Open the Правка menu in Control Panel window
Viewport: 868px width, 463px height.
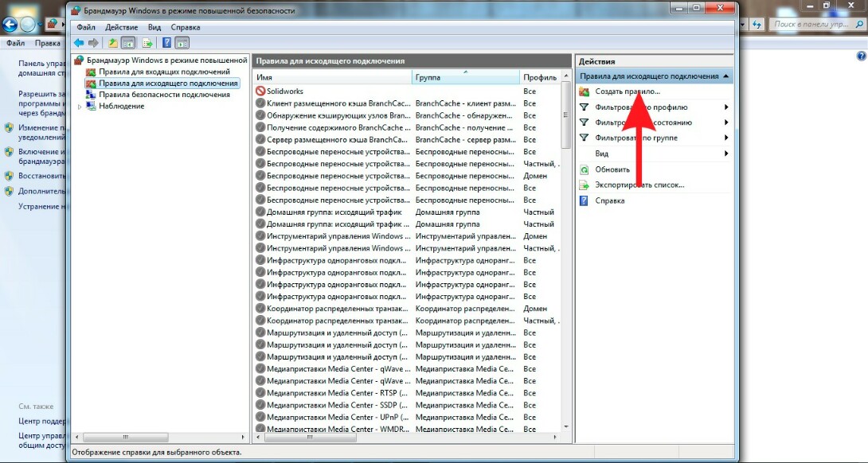click(47, 43)
